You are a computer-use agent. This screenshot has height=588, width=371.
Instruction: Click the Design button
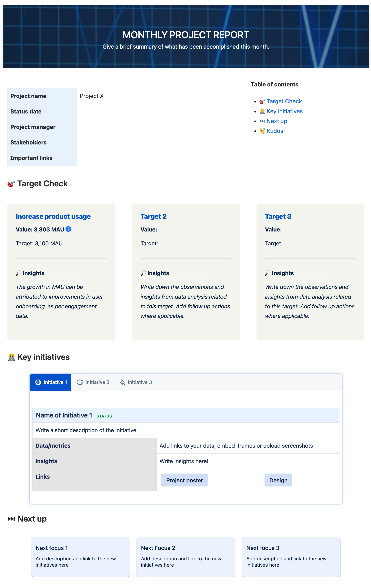click(278, 480)
